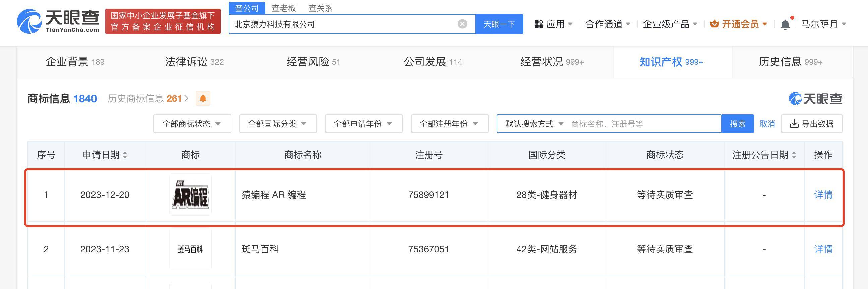Expand the 全部国际分类 dropdown
This screenshot has height=289, width=868.
[x=277, y=124]
